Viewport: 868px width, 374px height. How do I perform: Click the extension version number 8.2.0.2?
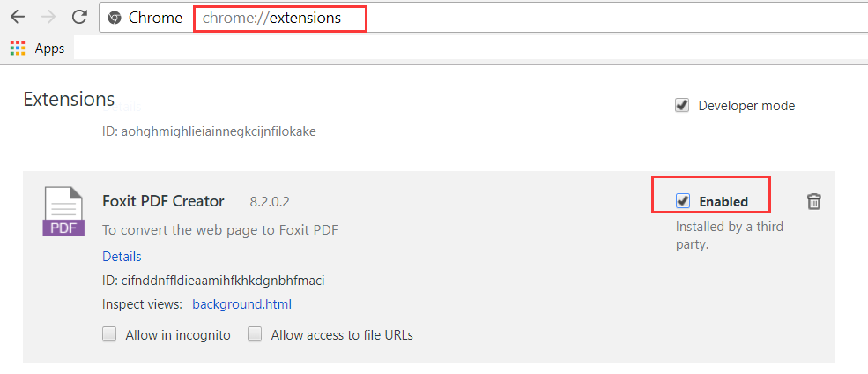tap(270, 202)
